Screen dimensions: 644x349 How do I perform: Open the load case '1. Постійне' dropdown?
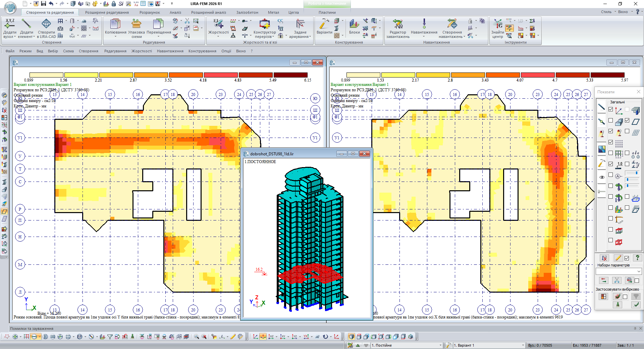pyautogui.click(x=440, y=345)
